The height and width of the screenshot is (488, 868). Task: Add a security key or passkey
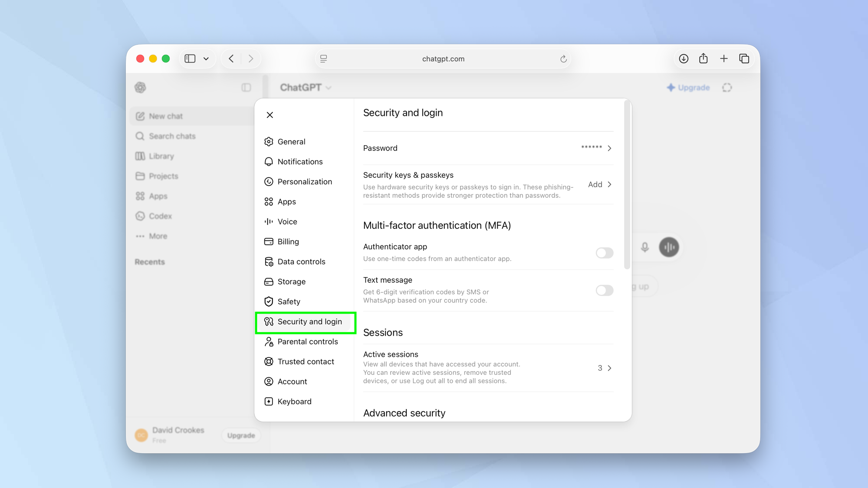pos(600,184)
